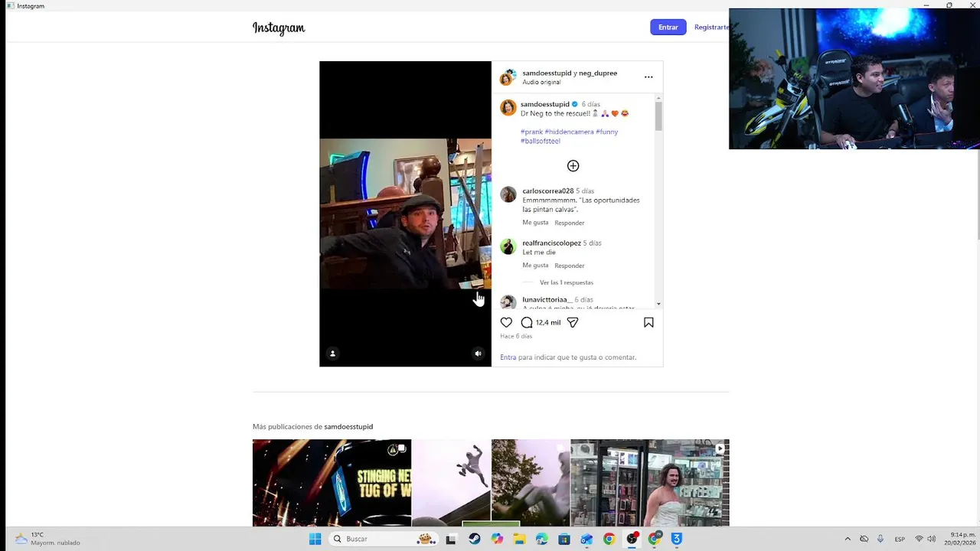This screenshot has width=980, height=551.
Task: Click Responder on carloscorrea028 comment
Action: click(x=569, y=223)
